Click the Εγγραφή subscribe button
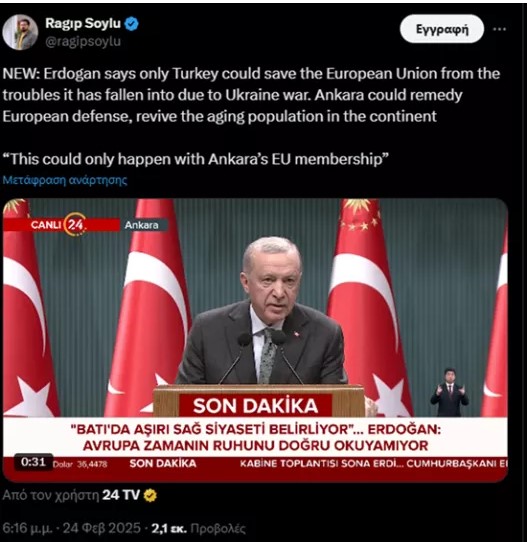This screenshot has height=542, width=527. click(x=442, y=29)
